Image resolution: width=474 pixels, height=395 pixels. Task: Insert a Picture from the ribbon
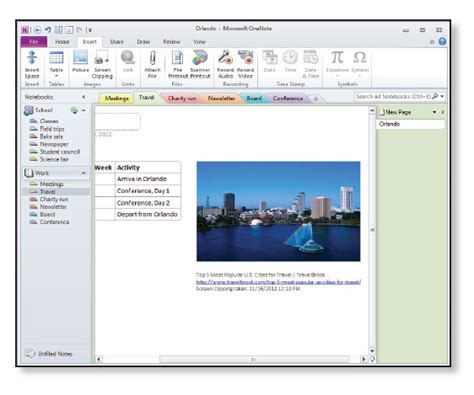point(81,61)
